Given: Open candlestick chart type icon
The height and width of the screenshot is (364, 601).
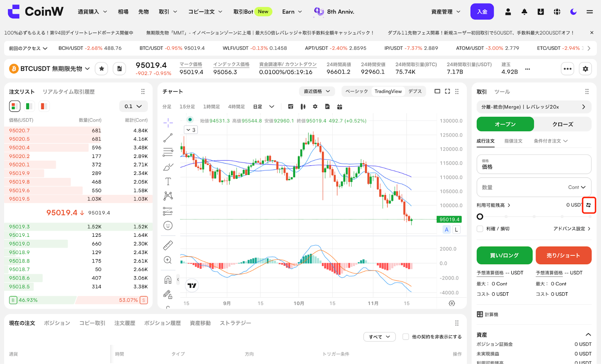Looking at the screenshot, I should pyautogui.click(x=303, y=107).
